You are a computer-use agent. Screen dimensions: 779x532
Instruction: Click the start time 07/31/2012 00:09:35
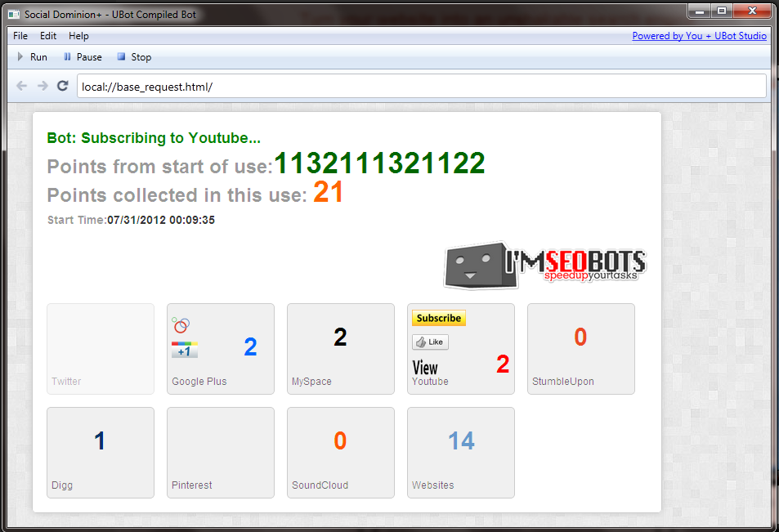tap(161, 220)
